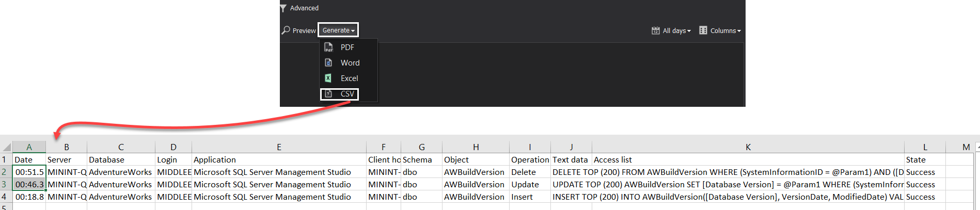The width and height of the screenshot is (980, 210).
Task: Click the Advanced filter label
Action: (x=304, y=8)
